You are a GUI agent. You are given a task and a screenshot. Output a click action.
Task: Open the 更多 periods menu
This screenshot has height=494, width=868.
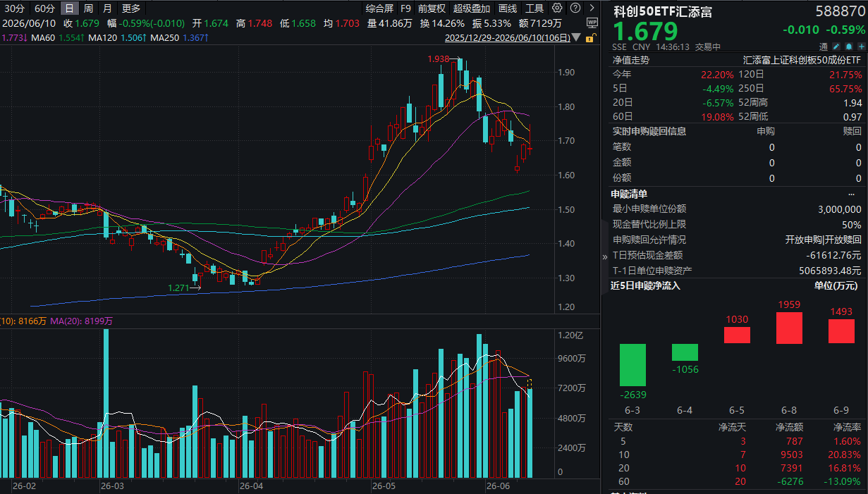pyautogui.click(x=131, y=8)
